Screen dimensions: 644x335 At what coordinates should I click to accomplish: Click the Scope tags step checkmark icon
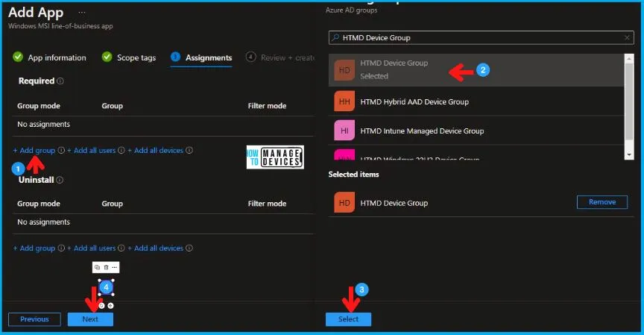107,57
